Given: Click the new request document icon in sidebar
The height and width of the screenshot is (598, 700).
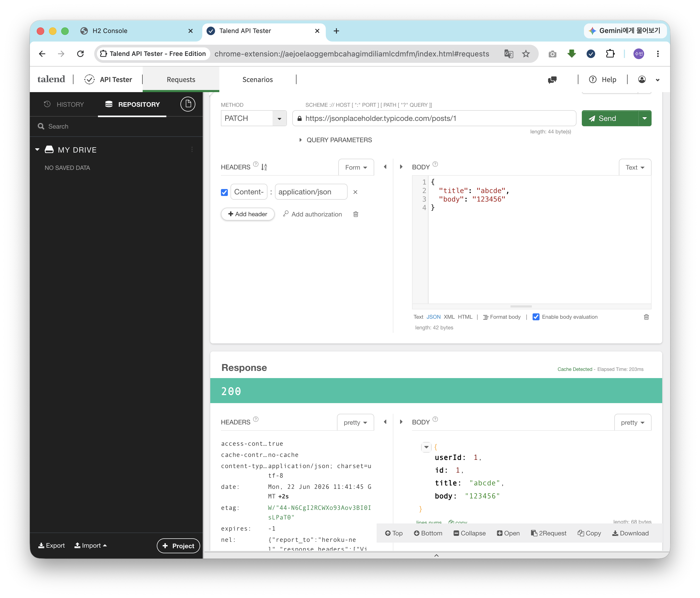Looking at the screenshot, I should (x=188, y=104).
